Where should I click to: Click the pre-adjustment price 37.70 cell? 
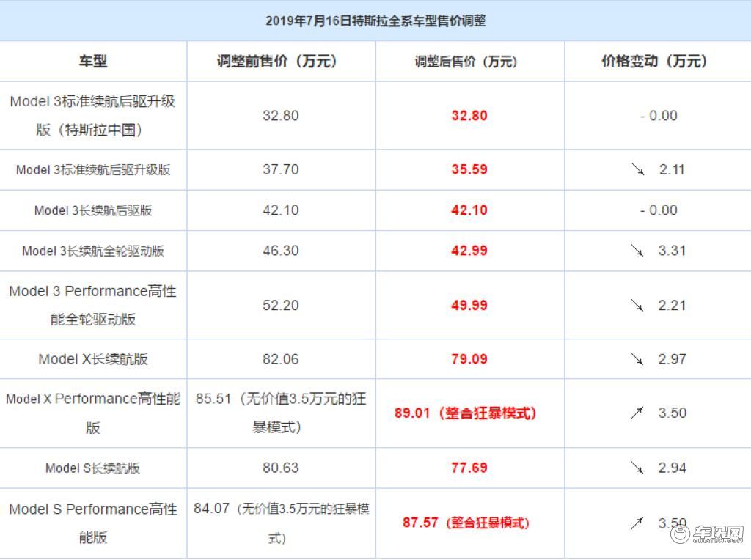[281, 169]
